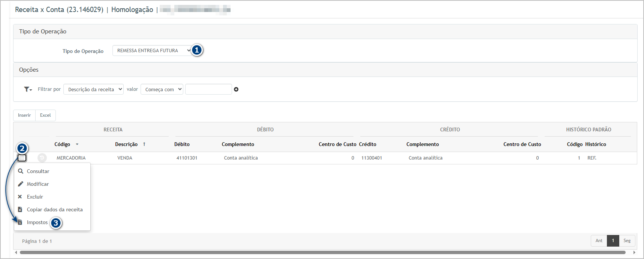This screenshot has height=259, width=644.
Task: Click the Excel export button
Action: (45, 115)
